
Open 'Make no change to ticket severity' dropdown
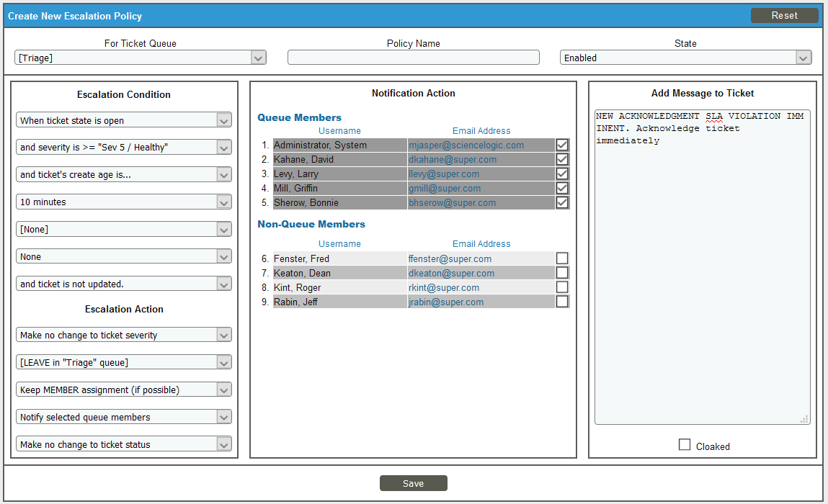click(x=124, y=335)
